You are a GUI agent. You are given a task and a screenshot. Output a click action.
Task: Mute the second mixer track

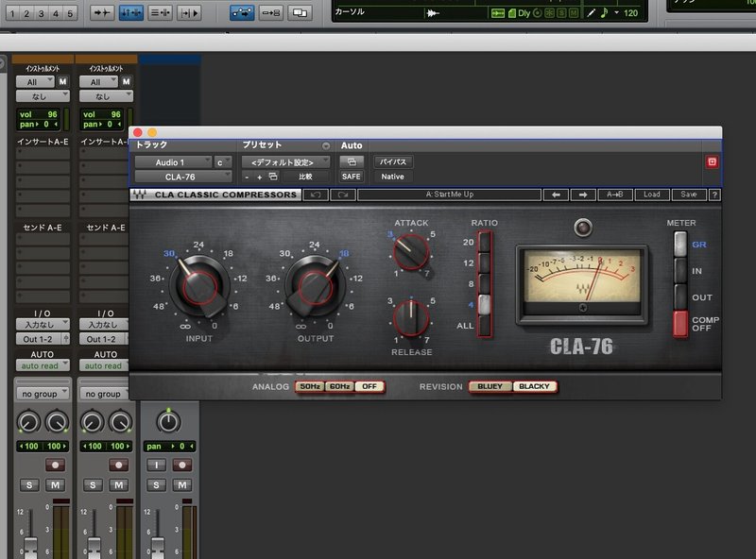[119, 484]
